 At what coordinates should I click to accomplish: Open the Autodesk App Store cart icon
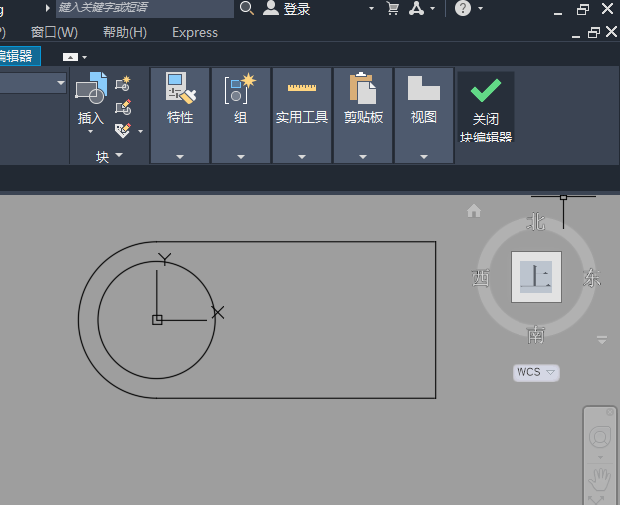point(392,9)
